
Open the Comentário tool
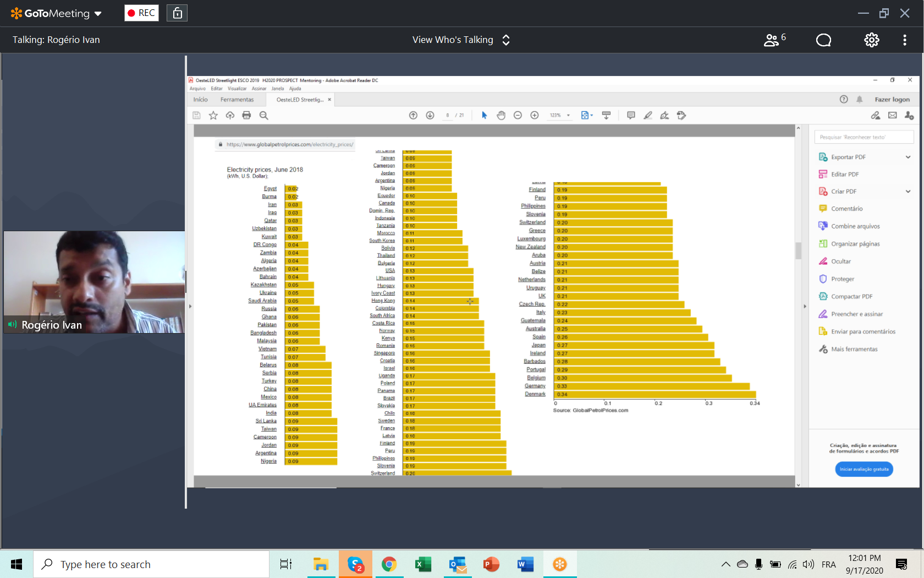[x=846, y=209]
